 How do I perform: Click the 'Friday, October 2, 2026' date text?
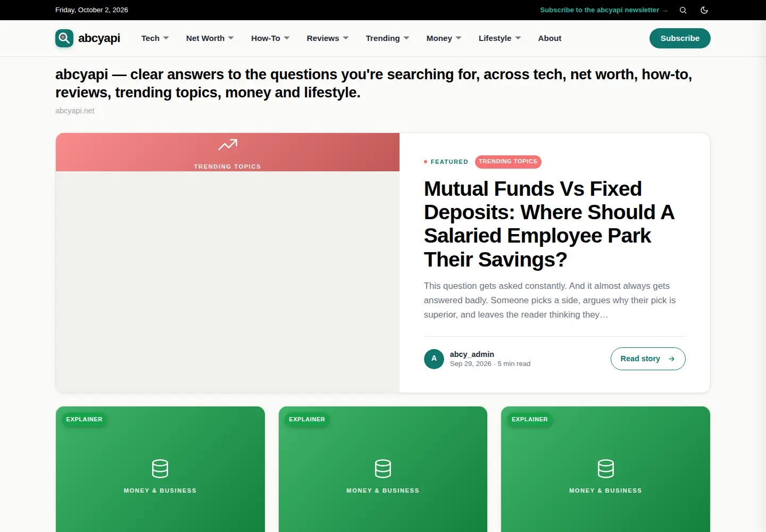[91, 10]
